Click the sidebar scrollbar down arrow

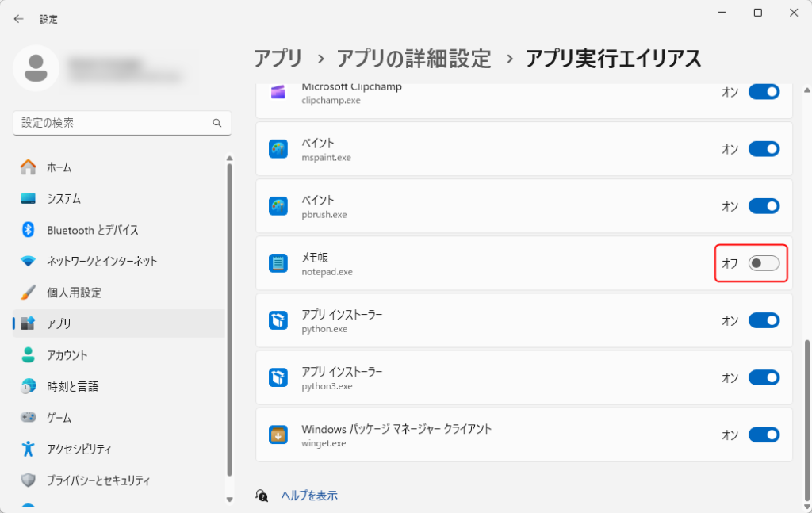coord(230,500)
